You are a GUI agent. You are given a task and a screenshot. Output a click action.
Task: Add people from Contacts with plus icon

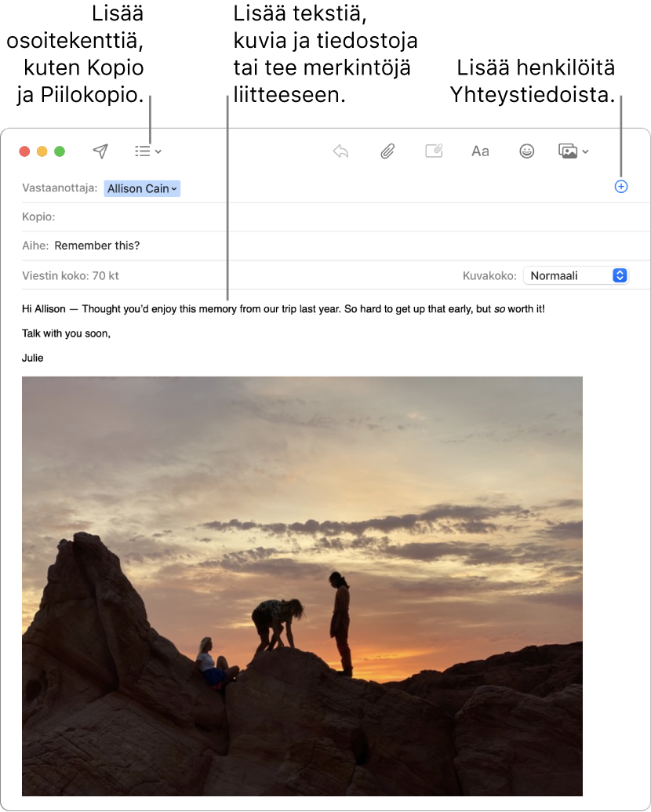(621, 187)
